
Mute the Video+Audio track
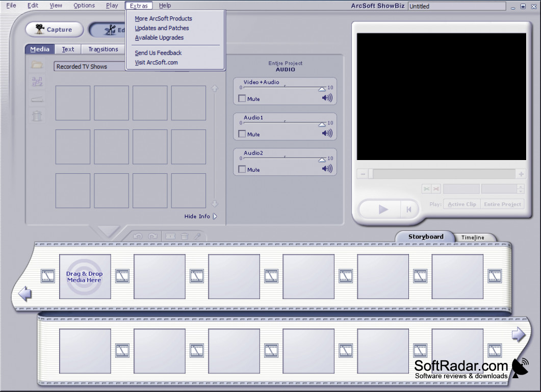[x=242, y=99]
